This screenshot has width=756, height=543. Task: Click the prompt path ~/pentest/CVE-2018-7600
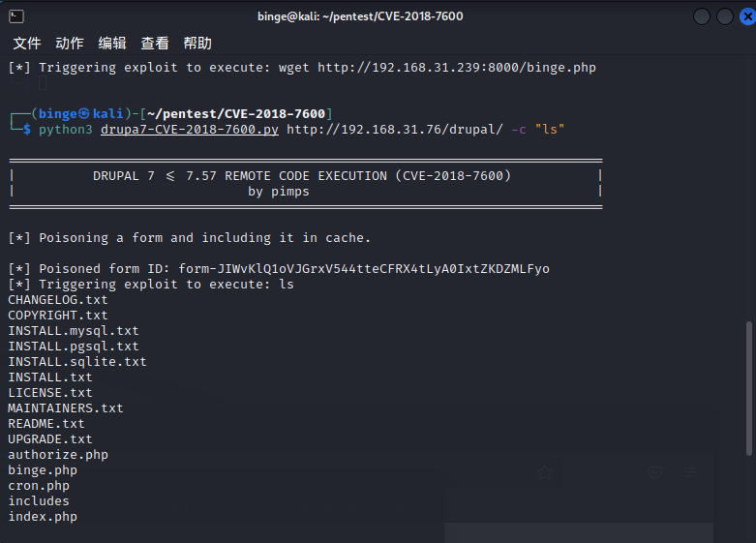pos(236,114)
